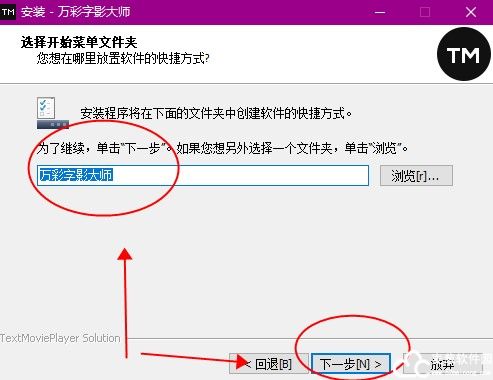
Task: Click the large round TM logo
Action: (x=464, y=54)
